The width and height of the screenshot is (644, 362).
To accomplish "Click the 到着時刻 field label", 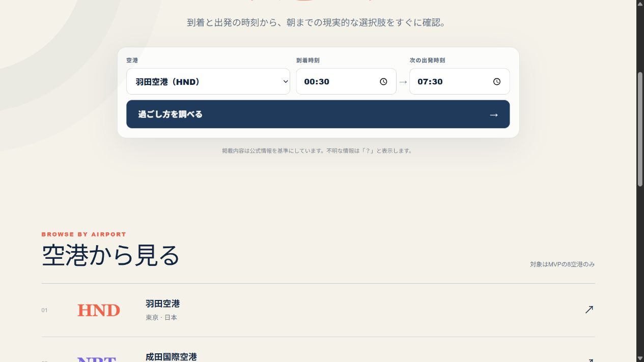I will click(308, 61).
